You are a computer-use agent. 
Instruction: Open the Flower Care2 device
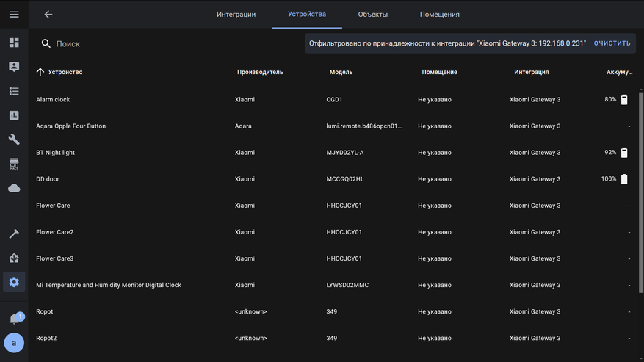pyautogui.click(x=332, y=232)
